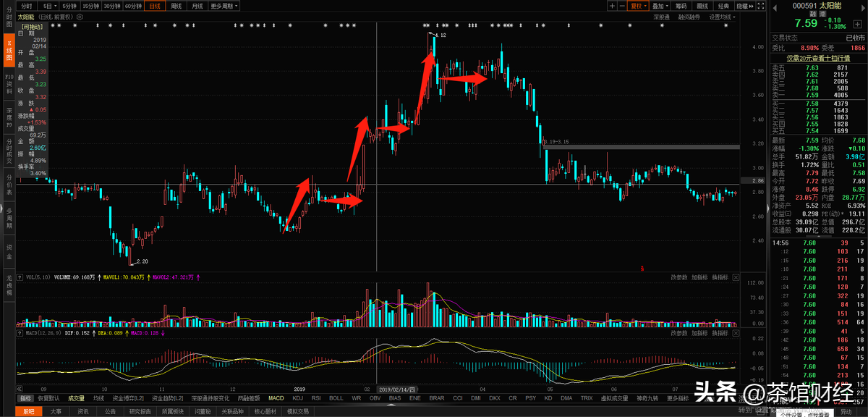Open the 公告 bottom tab
868x417 pixels.
pyautogui.click(x=110, y=411)
